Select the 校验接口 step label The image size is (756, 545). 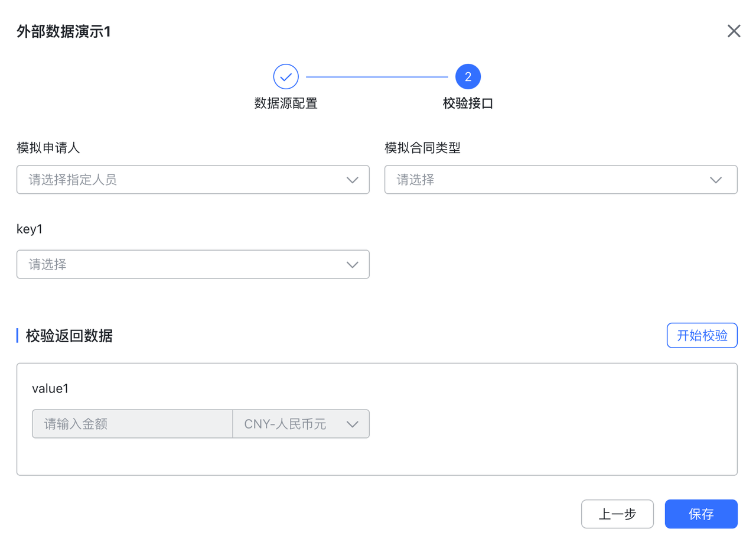click(x=468, y=103)
